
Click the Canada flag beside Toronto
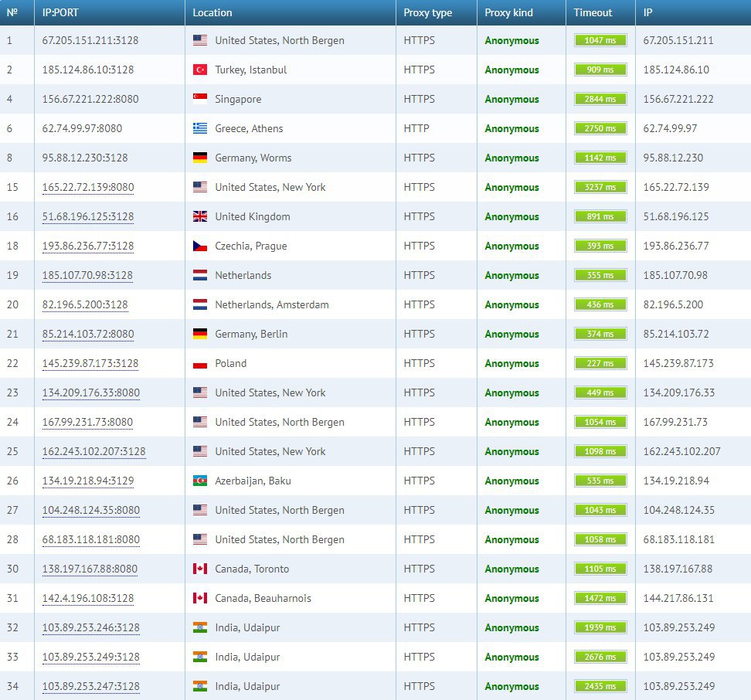click(199, 569)
